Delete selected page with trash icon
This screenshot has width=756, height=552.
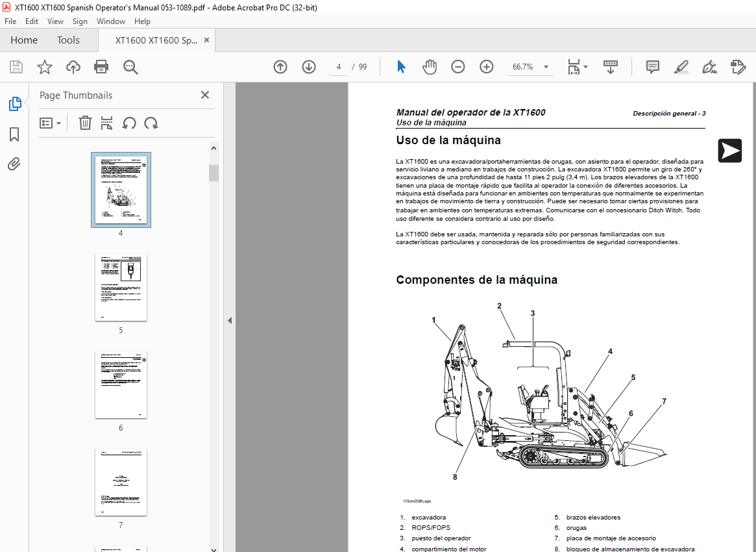point(85,123)
